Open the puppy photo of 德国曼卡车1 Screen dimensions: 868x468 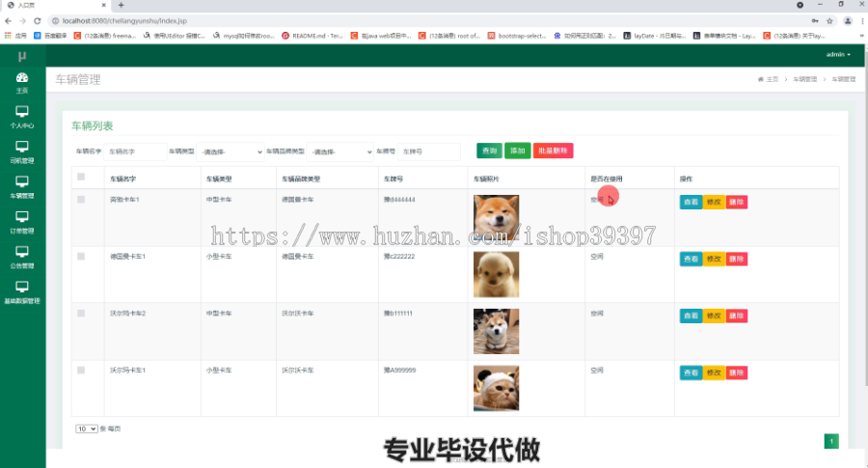(496, 274)
